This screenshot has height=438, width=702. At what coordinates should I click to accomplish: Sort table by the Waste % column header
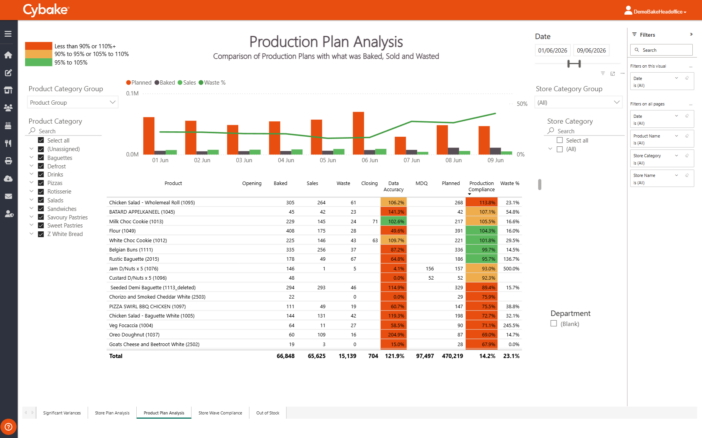coord(509,183)
